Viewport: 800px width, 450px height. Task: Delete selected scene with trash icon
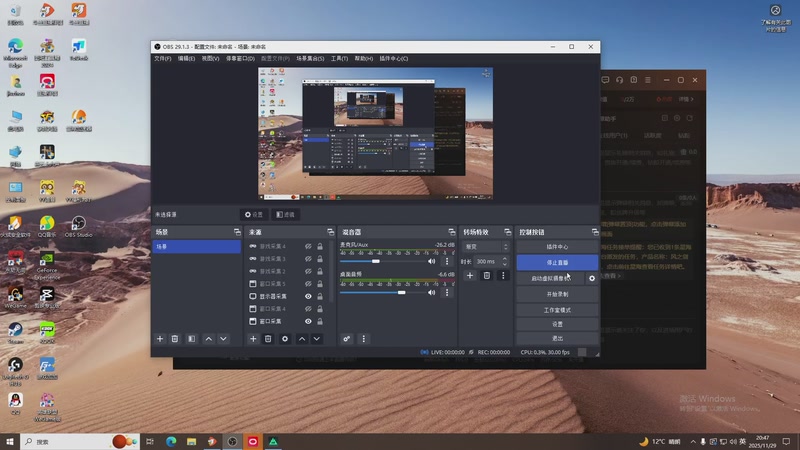pos(174,339)
